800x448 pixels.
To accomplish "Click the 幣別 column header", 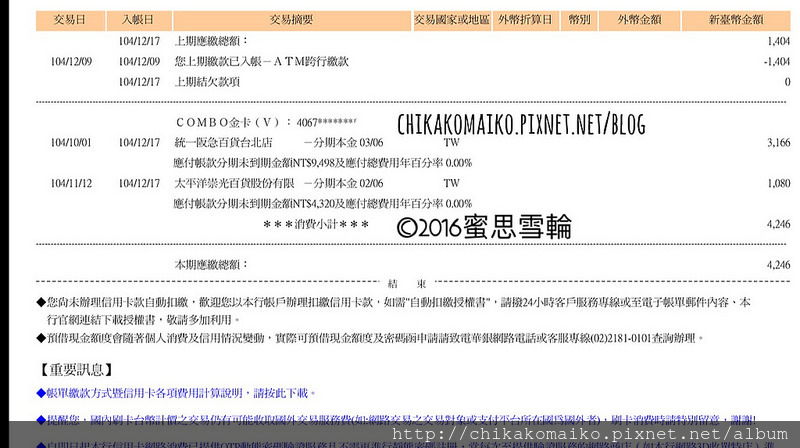I will [579, 20].
